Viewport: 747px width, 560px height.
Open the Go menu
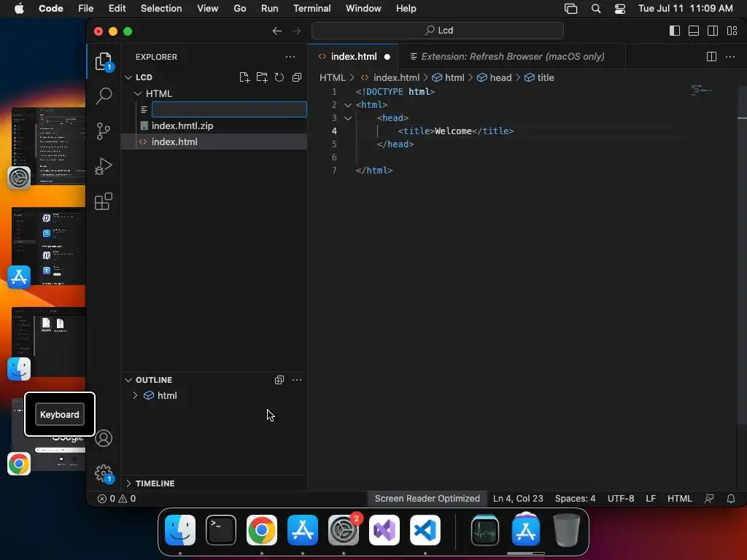click(x=239, y=9)
